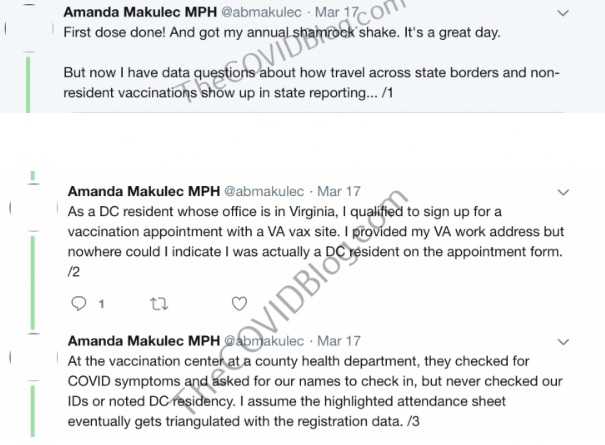Retweet the DC resident tweet

(159, 304)
